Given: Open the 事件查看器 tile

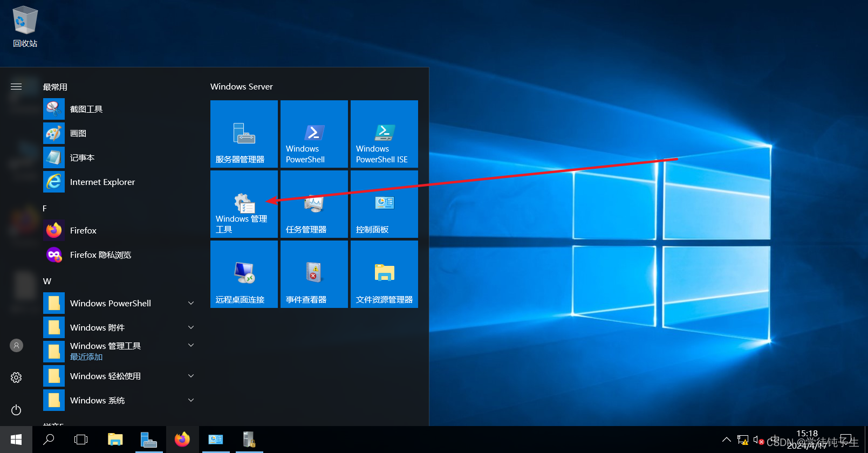Looking at the screenshot, I should point(314,274).
